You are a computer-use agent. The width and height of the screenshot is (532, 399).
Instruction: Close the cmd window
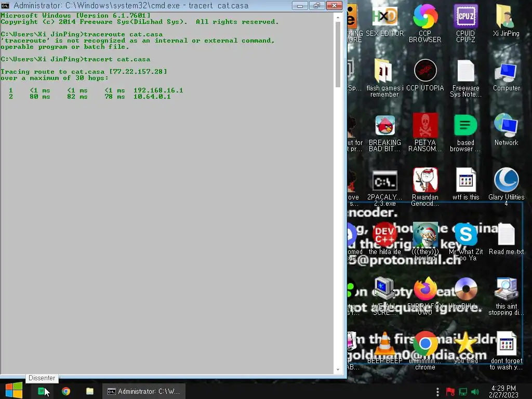[334, 5]
